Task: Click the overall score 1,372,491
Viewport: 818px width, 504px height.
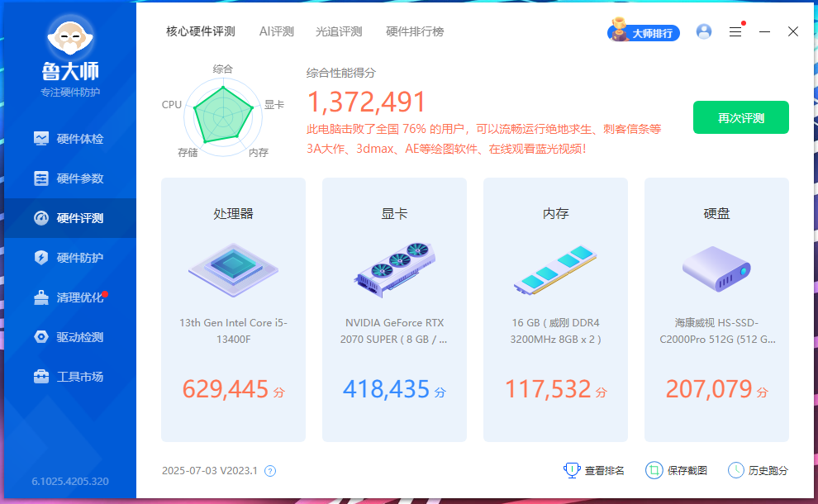Action: (366, 102)
